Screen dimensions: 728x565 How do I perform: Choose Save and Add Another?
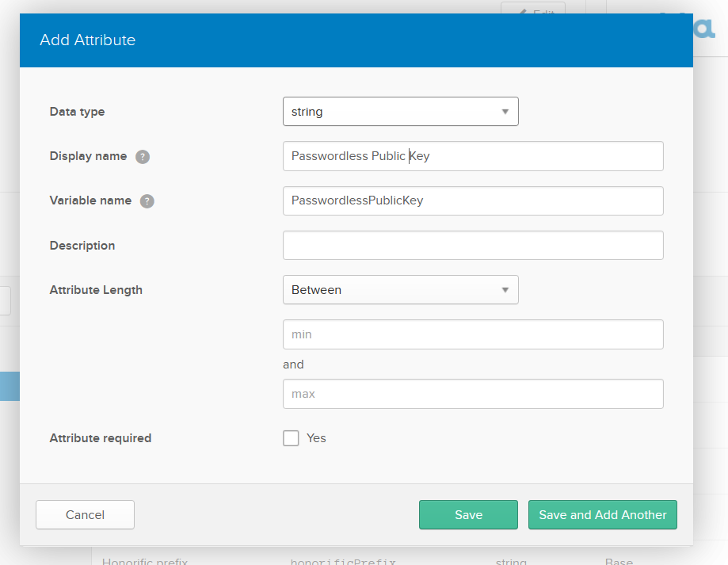pos(602,515)
